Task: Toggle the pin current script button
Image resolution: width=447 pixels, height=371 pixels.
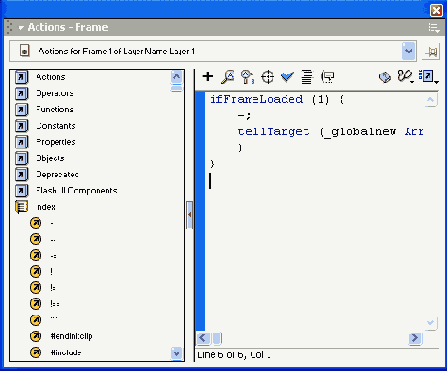Action: (x=431, y=52)
